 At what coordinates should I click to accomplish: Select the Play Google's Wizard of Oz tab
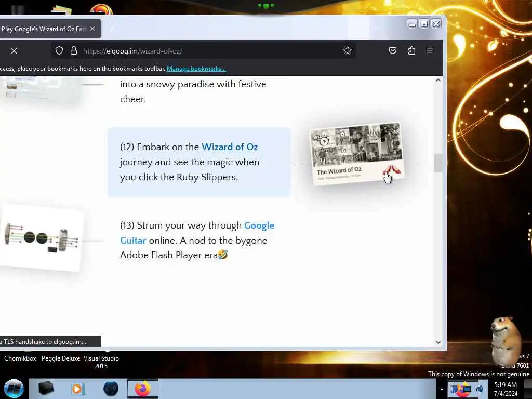44,29
